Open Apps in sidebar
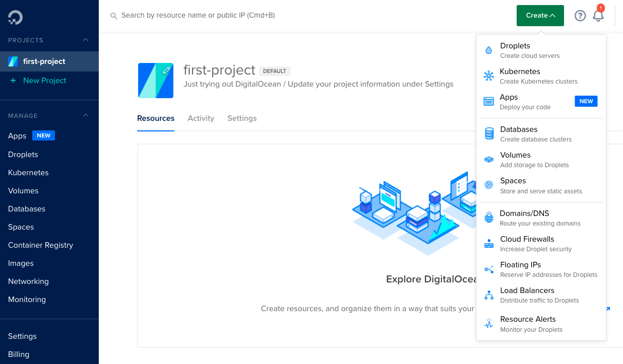Viewport: 623px width, 364px height. [x=17, y=136]
